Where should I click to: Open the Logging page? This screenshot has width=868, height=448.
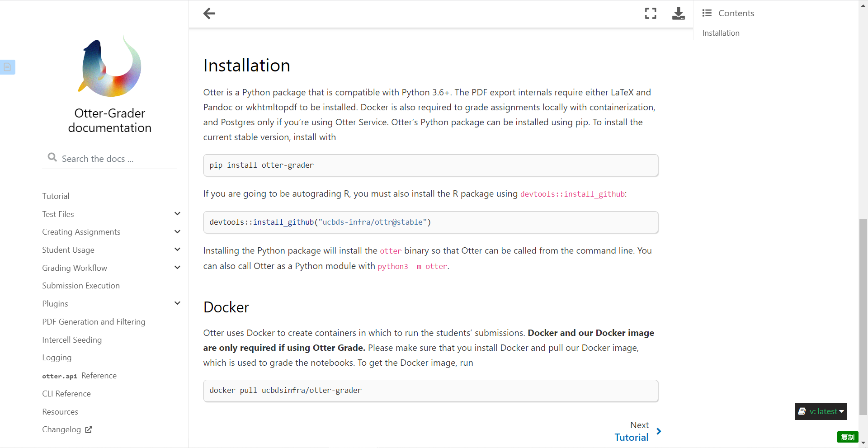click(57, 358)
